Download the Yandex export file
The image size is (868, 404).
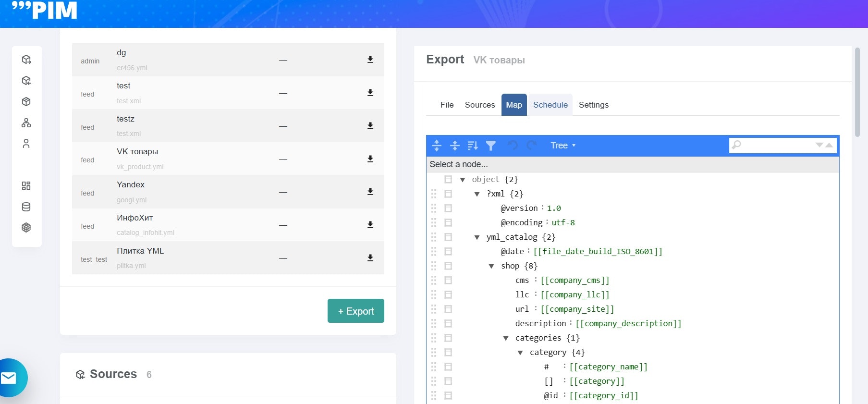click(370, 191)
